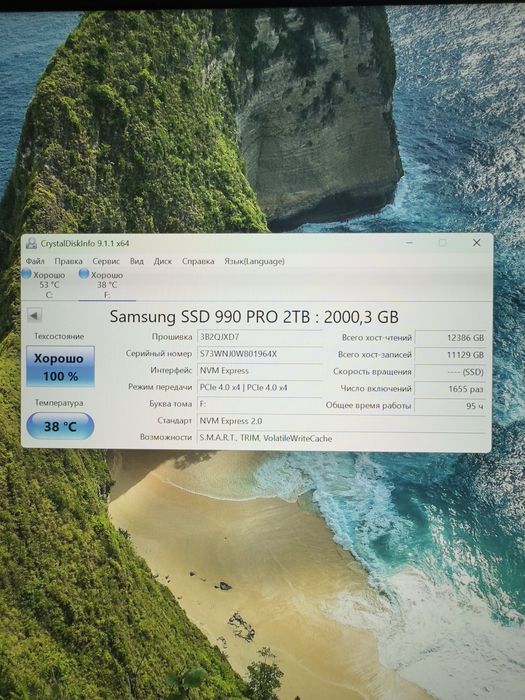Open the Файл menu
This screenshot has height=700, width=525.
click(35, 261)
